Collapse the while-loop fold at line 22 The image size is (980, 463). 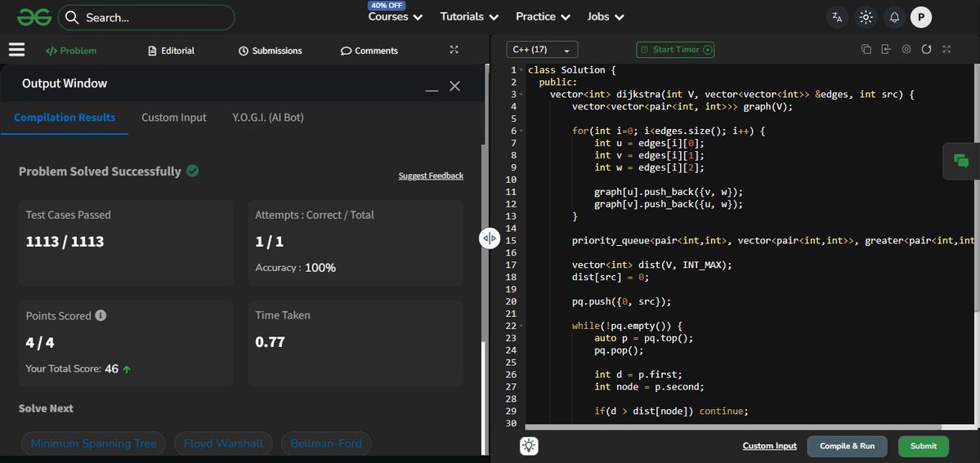(521, 326)
